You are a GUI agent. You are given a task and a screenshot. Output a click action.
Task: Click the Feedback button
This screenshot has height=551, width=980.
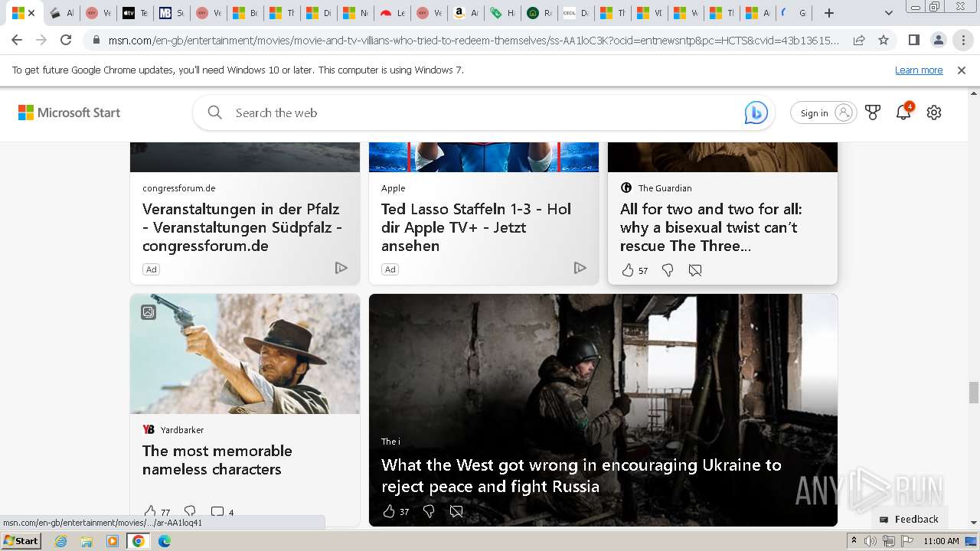pyautogui.click(x=910, y=519)
